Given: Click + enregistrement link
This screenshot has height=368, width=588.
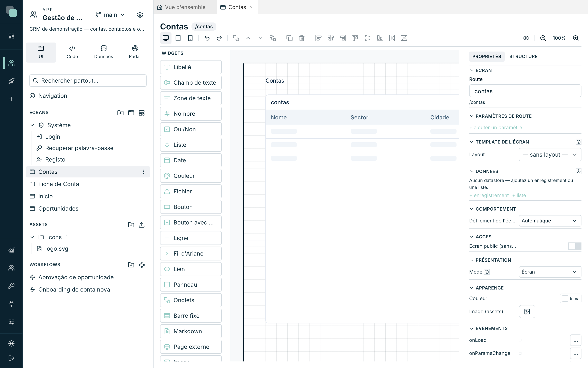Looking at the screenshot, I should (489, 195).
